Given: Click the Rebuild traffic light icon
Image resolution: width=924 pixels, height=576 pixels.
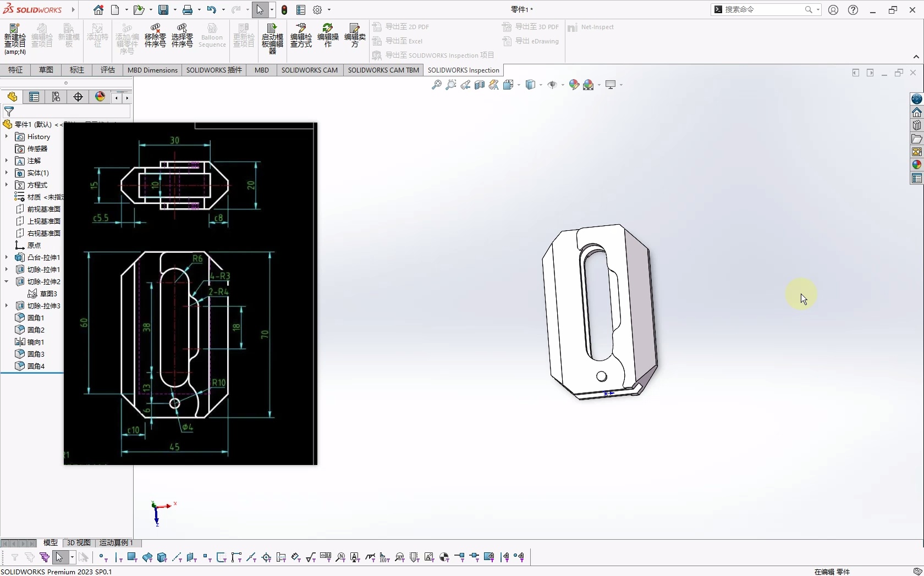Looking at the screenshot, I should [x=284, y=10].
